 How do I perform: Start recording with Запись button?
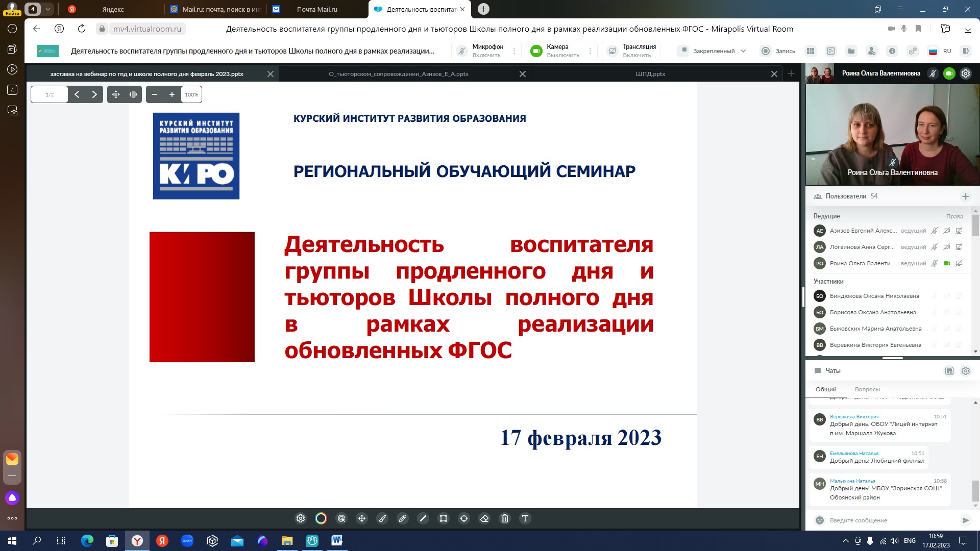tap(778, 51)
